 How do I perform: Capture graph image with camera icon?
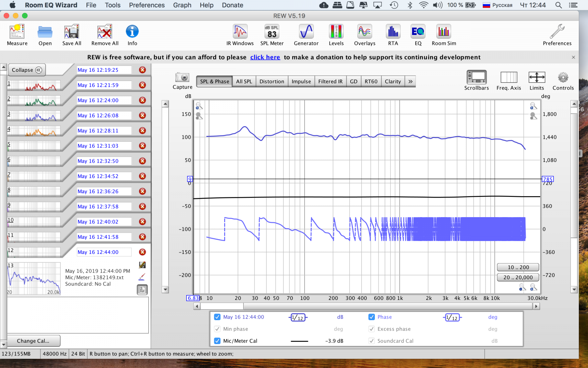[182, 77]
